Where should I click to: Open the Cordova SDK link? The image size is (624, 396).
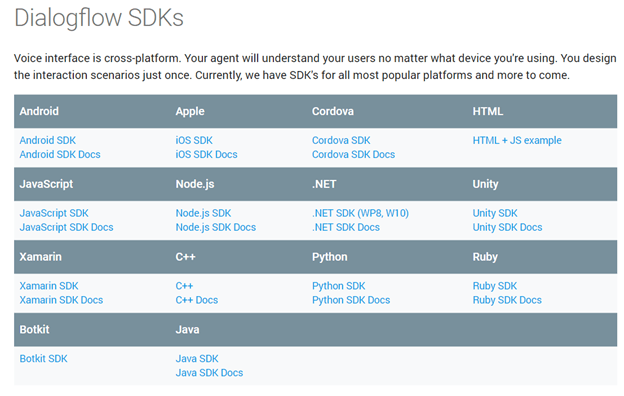pos(341,140)
